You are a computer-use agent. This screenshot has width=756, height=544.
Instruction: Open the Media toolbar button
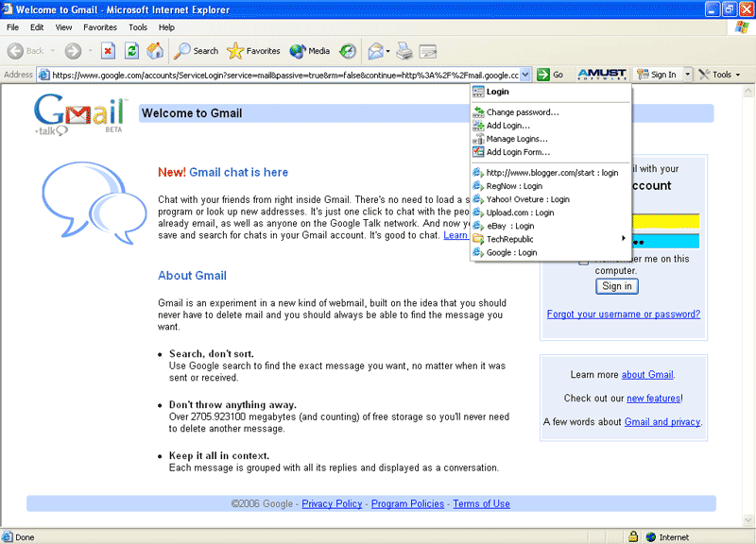pos(309,51)
